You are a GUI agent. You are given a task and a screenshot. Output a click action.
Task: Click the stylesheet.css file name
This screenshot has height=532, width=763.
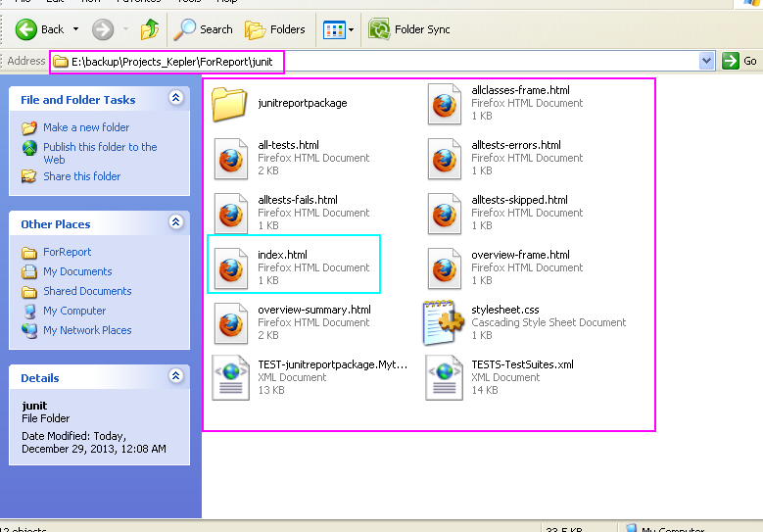[x=505, y=310]
